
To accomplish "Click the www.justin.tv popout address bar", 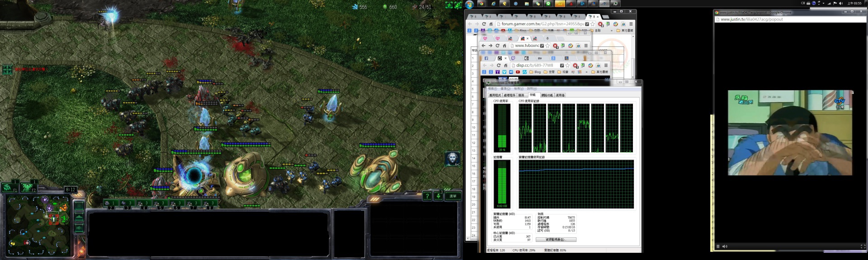I will click(x=790, y=19).
